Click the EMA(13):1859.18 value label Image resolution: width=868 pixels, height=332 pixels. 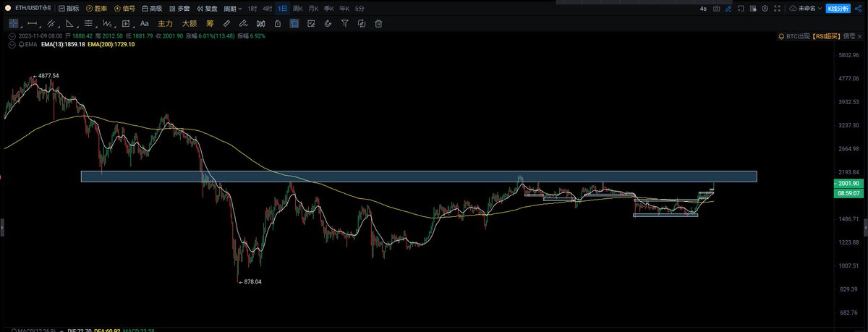coord(64,44)
